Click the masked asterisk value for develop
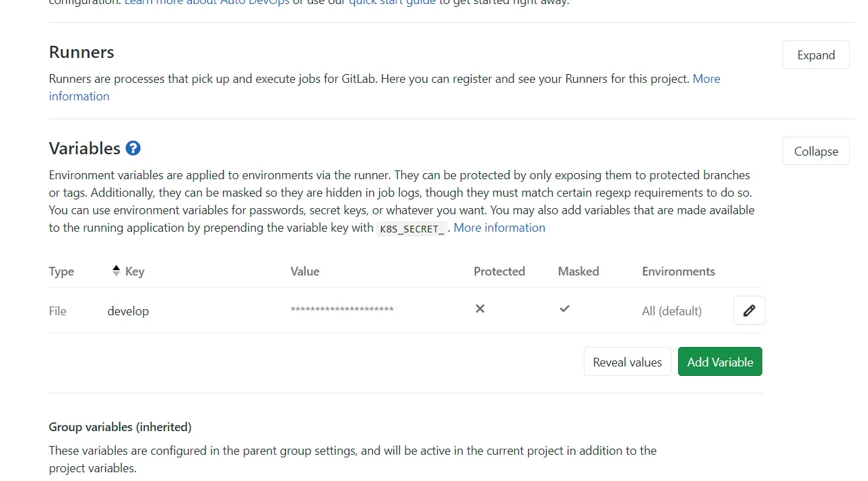This screenshot has height=481, width=868. pos(342,310)
